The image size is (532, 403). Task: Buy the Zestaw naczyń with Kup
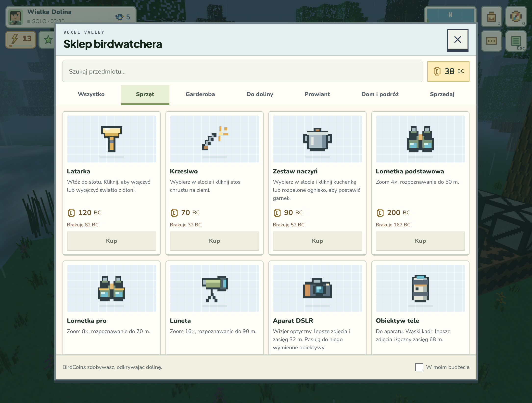tap(317, 241)
